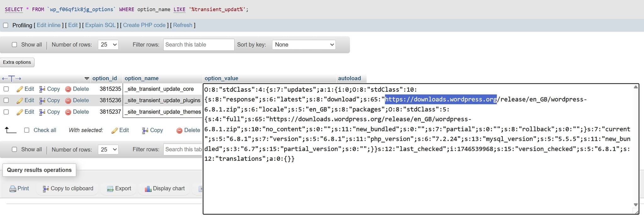Focus the top Search this table field
Viewport: 644px width, 219px height.
pyautogui.click(x=198, y=45)
